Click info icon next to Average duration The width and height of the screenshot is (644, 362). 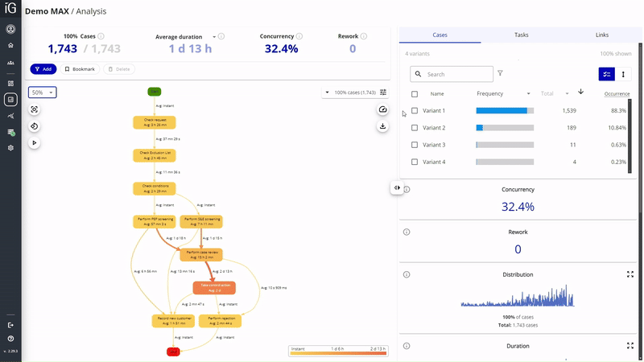point(221,36)
